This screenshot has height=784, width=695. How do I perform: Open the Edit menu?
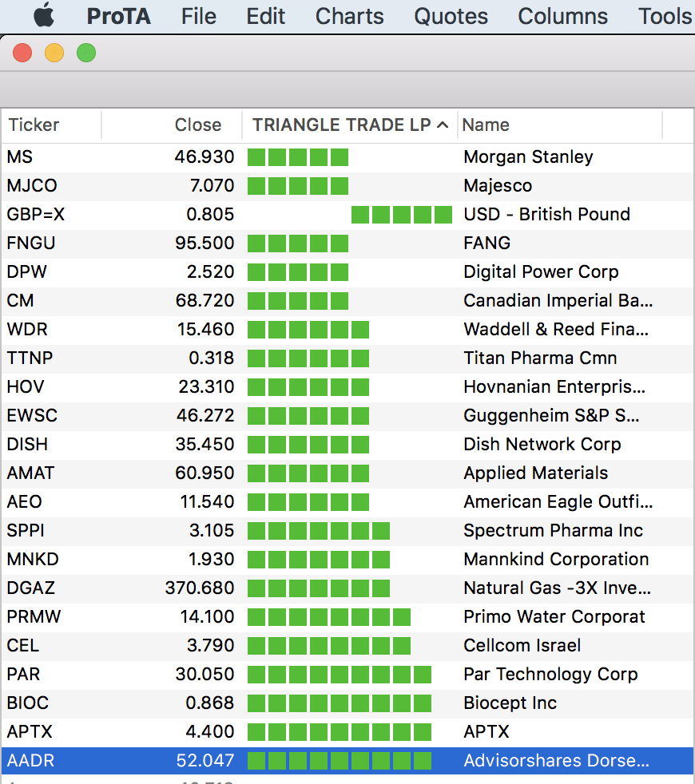tap(265, 17)
